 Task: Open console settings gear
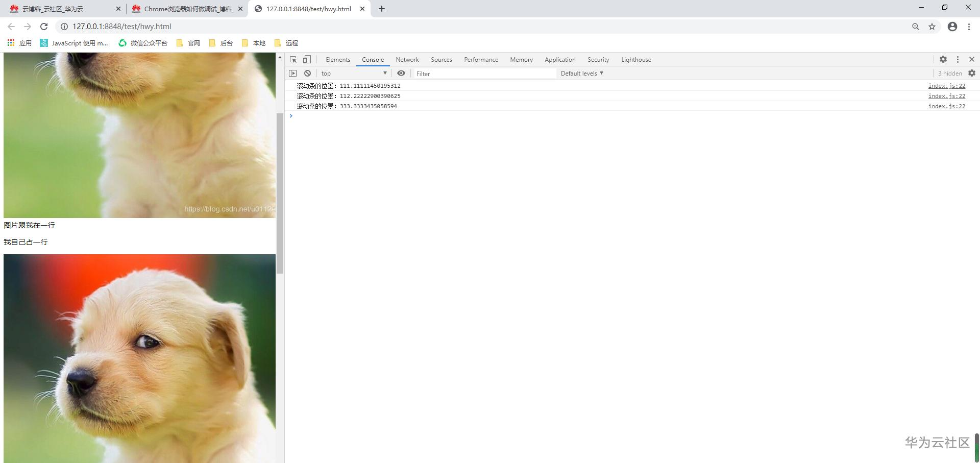coord(972,74)
